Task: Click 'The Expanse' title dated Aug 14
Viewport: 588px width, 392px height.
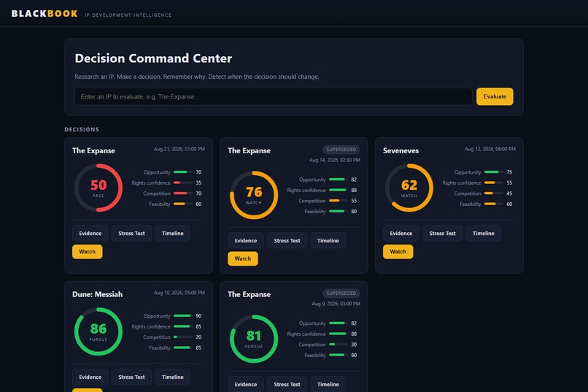Action: [x=249, y=151]
